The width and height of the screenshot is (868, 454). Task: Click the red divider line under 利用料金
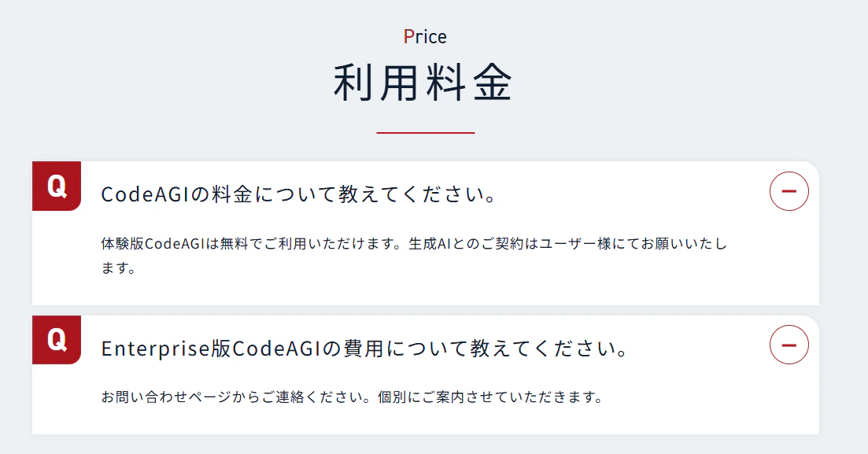[x=425, y=133]
